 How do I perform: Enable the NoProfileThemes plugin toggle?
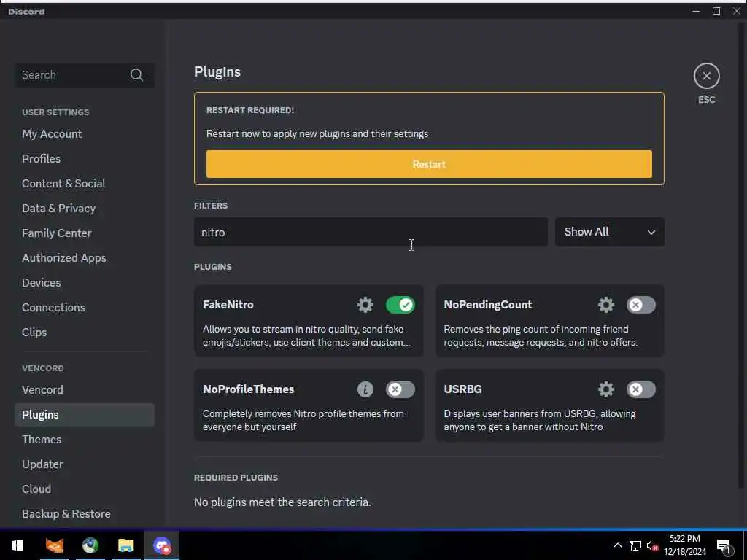tap(400, 389)
